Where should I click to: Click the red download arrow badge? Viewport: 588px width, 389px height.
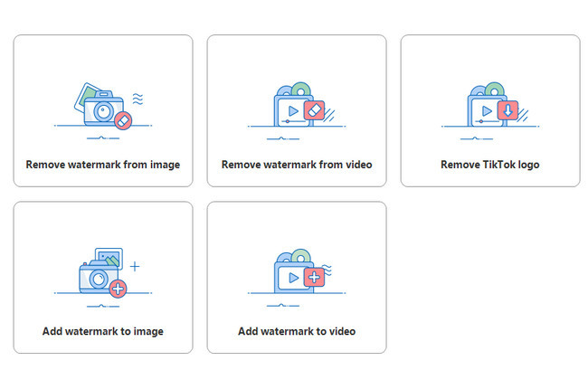(507, 109)
